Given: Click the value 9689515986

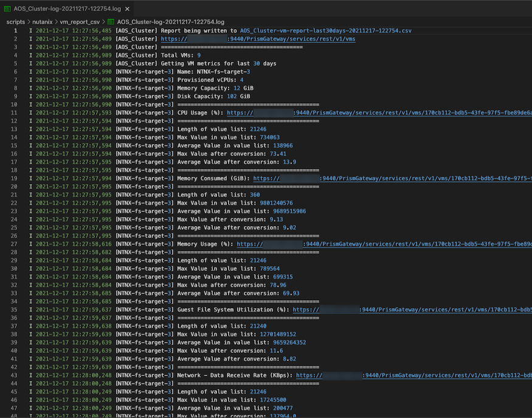Looking at the screenshot, I should click(x=289, y=211).
